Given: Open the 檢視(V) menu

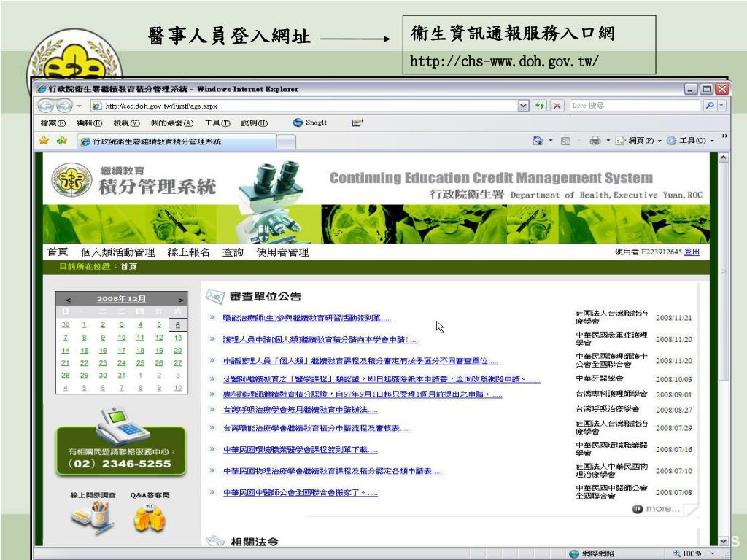Looking at the screenshot, I should 126,122.
